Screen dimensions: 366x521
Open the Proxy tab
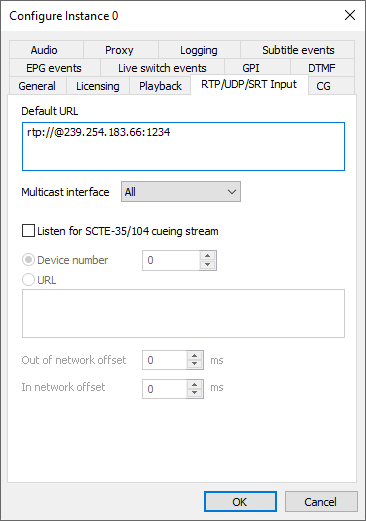[x=121, y=50]
